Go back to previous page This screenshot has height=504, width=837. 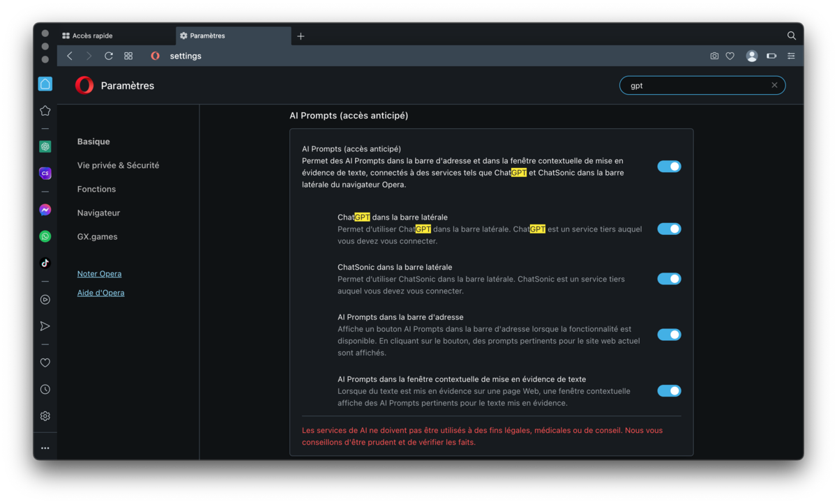[x=70, y=56]
